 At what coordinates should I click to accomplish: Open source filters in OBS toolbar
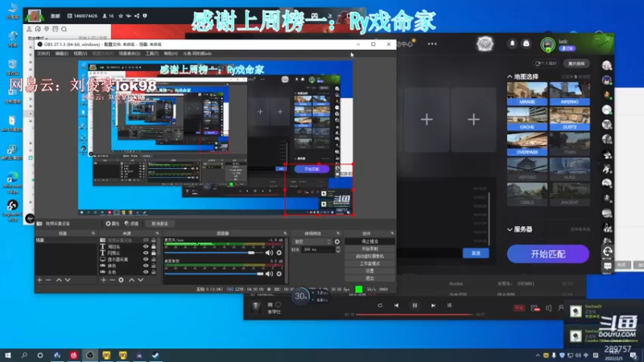[x=131, y=224]
